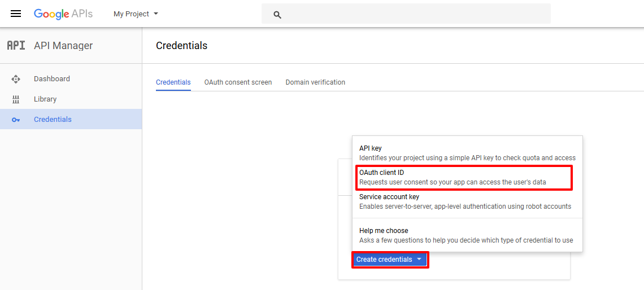
Task: Click the Google APIs logo
Action: 63,14
